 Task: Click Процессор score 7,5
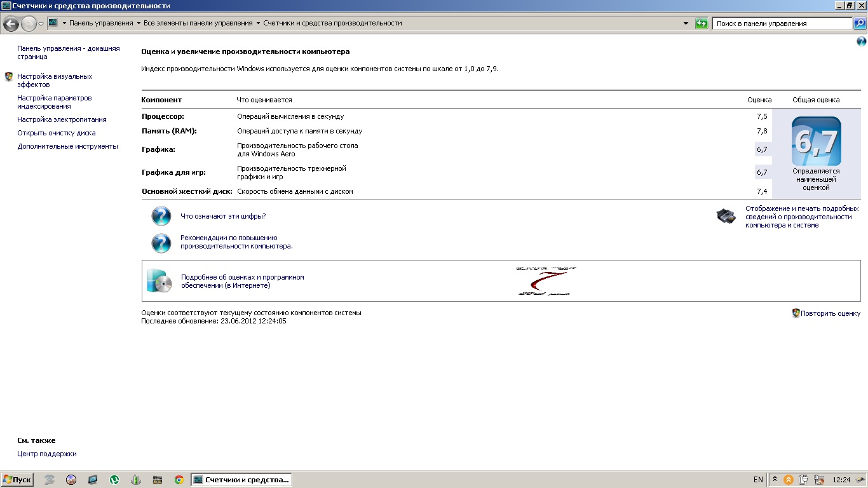click(762, 116)
